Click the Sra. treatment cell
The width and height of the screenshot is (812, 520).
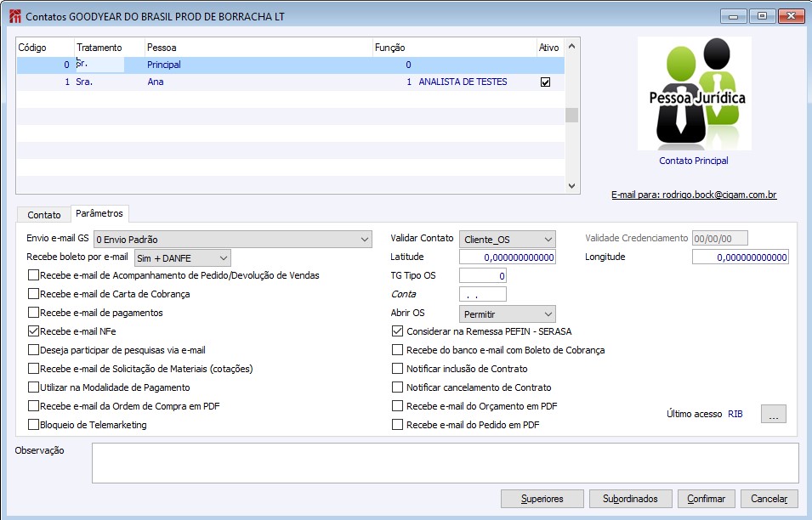coord(84,82)
